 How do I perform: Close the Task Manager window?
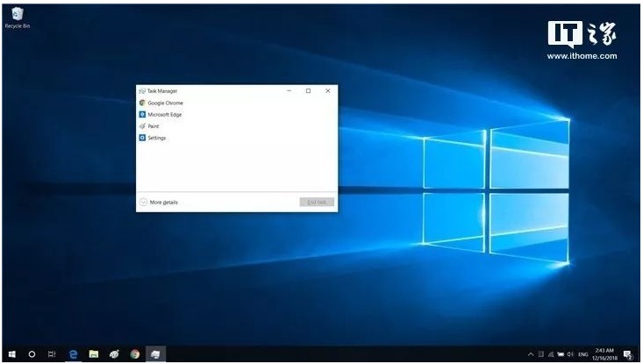coord(328,90)
